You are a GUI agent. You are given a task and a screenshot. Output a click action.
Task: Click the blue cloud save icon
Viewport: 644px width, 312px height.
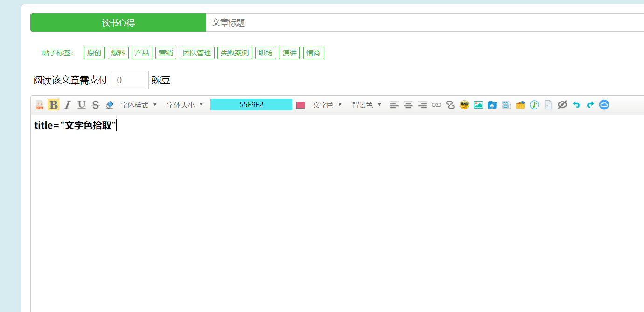[604, 105]
